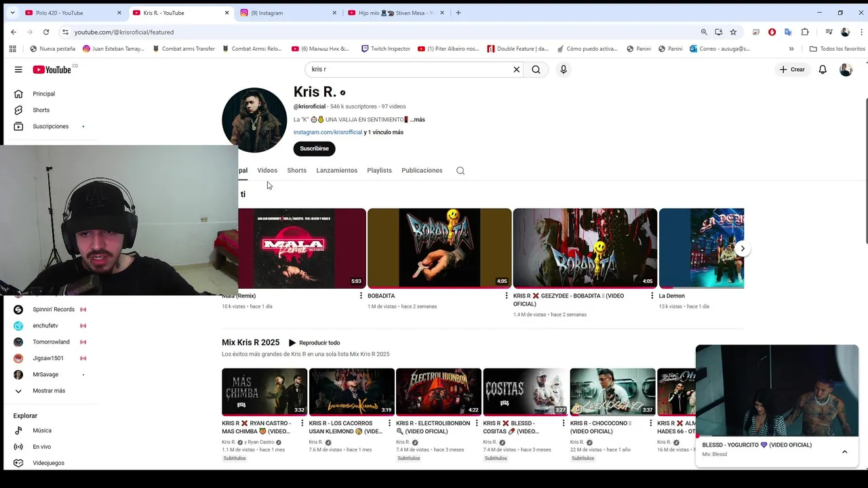This screenshot has height=488, width=868.
Task: Play Mala Remix thumbnail
Action: [x=301, y=248]
